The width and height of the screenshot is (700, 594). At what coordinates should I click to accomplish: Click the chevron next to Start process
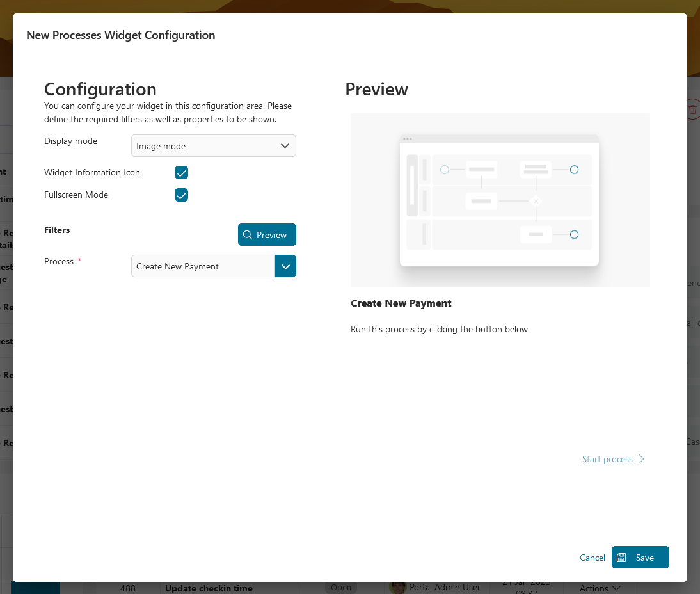[x=642, y=459]
